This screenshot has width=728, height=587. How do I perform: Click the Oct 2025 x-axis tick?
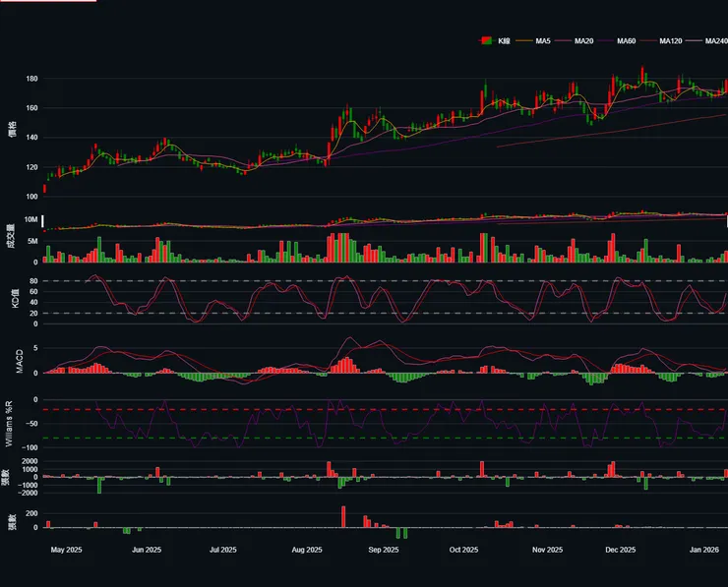[463, 550]
